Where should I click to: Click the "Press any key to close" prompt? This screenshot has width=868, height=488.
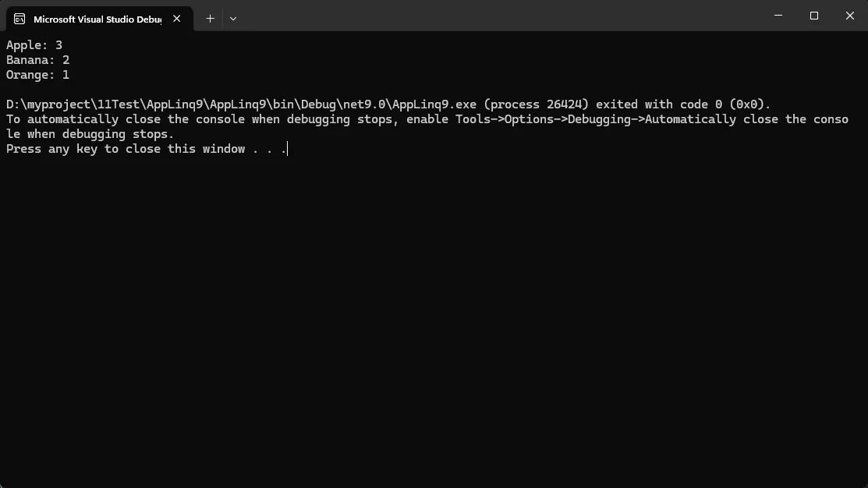pos(125,149)
